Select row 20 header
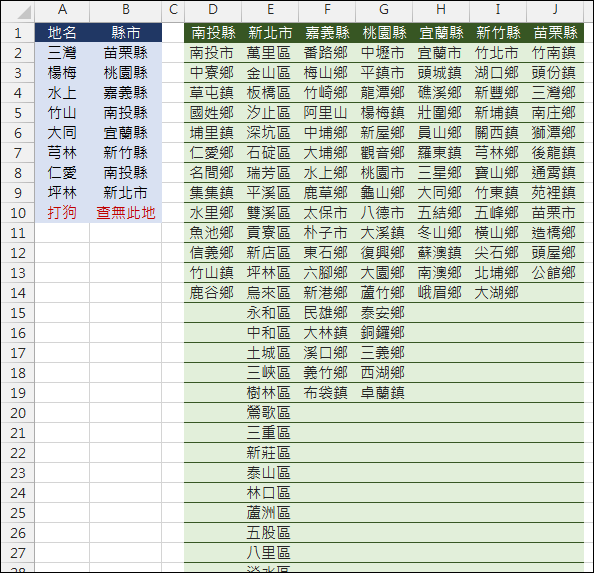Viewport: 594px width, 573px height. pyautogui.click(x=18, y=413)
